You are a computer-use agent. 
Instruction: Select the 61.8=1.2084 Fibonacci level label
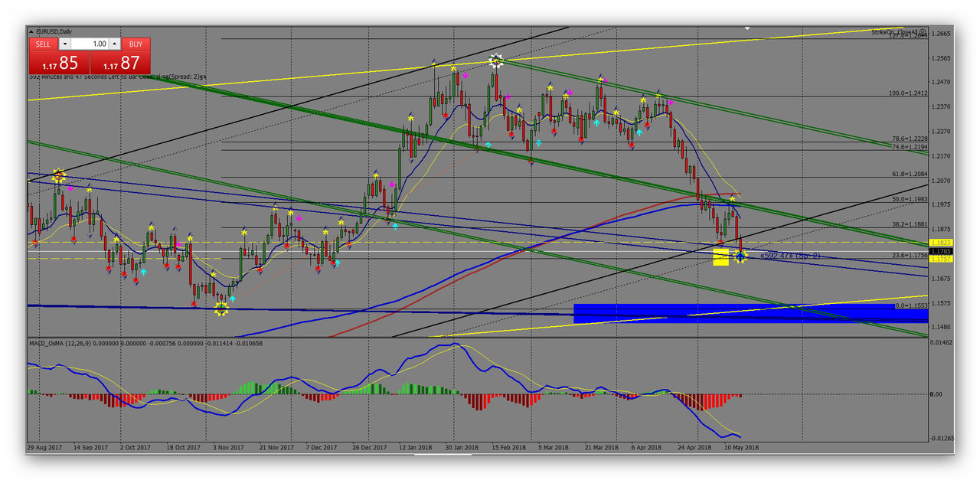(x=910, y=174)
